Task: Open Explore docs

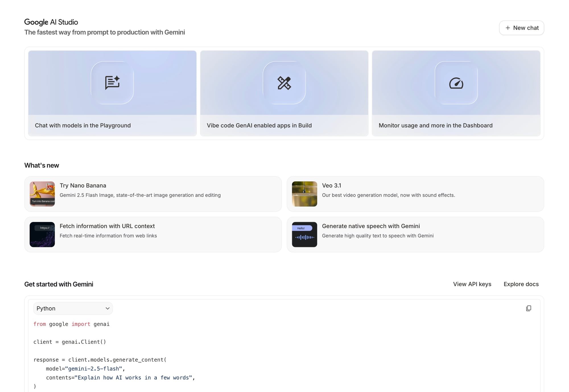Action: coord(521,284)
